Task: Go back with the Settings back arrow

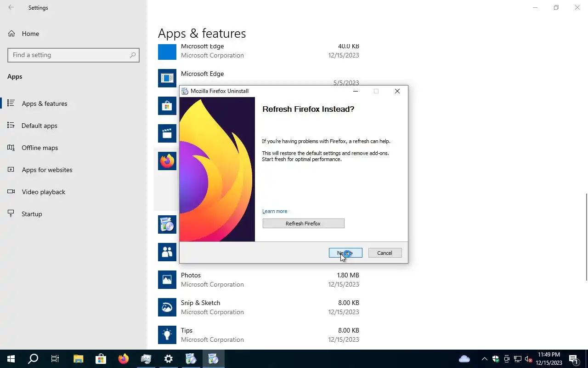Action: [11, 7]
